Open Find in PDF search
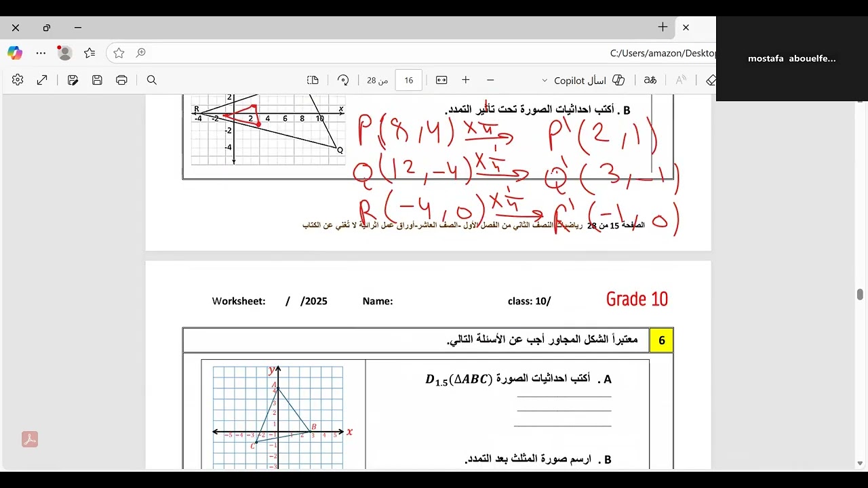868x488 pixels. point(152,80)
